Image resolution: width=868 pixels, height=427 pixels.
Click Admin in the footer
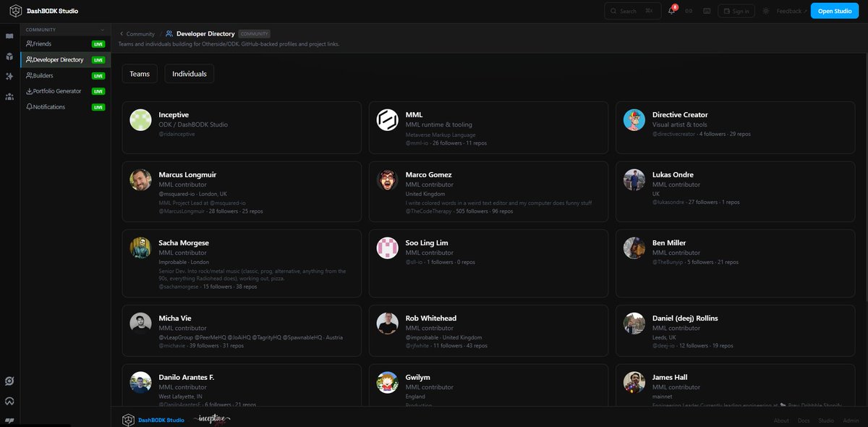click(851, 420)
